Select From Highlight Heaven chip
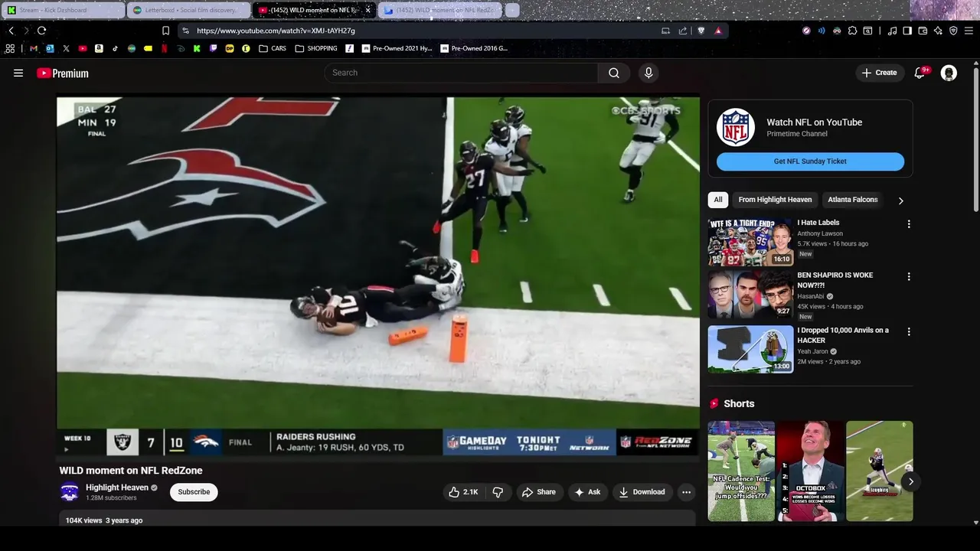Viewport: 980px width, 551px height. point(775,200)
